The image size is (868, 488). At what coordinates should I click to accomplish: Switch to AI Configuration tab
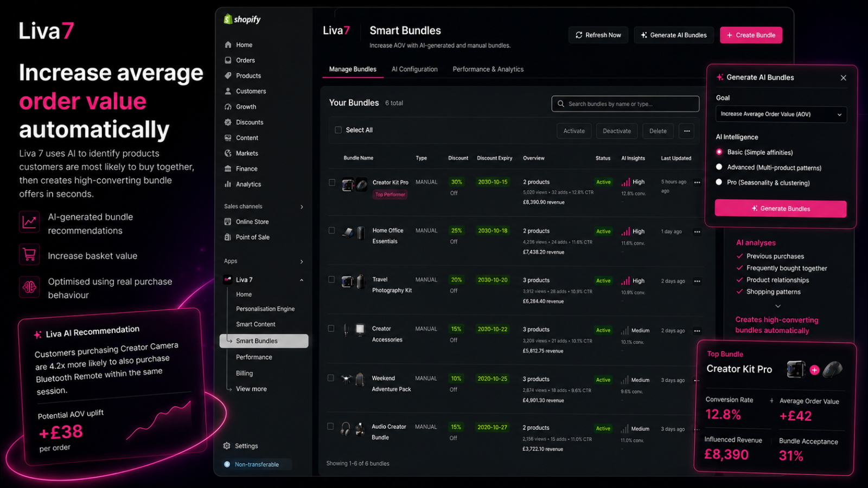pos(414,69)
